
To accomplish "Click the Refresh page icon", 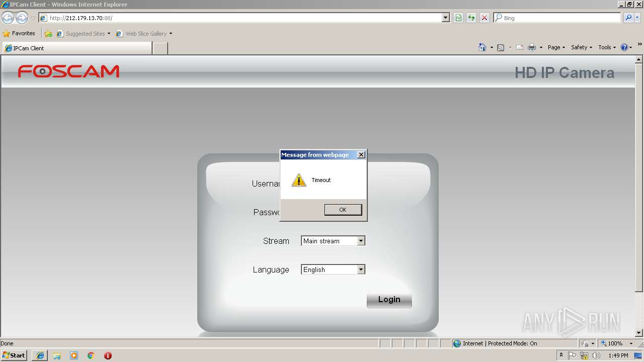I will pyautogui.click(x=471, y=18).
